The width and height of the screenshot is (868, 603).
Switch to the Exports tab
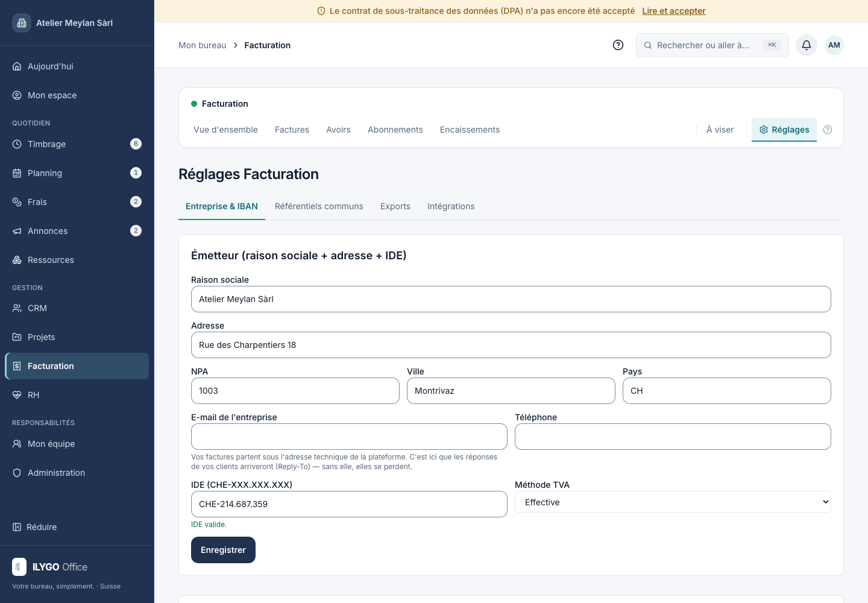pyautogui.click(x=395, y=206)
